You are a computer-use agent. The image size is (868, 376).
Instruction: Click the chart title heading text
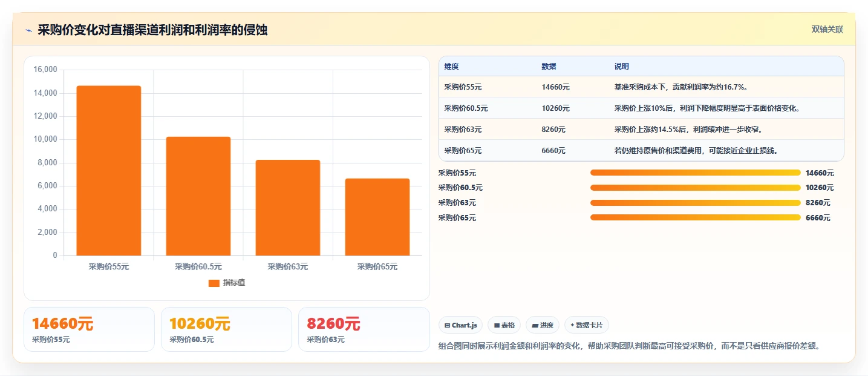coord(152,30)
